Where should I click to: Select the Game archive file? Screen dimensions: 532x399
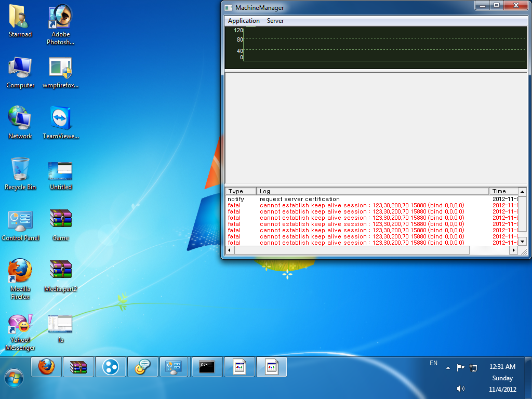(x=60, y=225)
